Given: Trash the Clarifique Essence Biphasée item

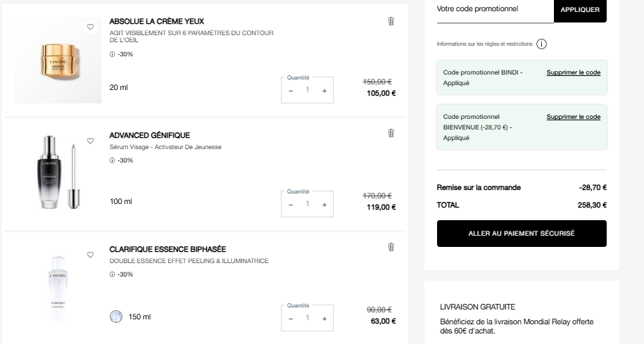Looking at the screenshot, I should coord(391,247).
